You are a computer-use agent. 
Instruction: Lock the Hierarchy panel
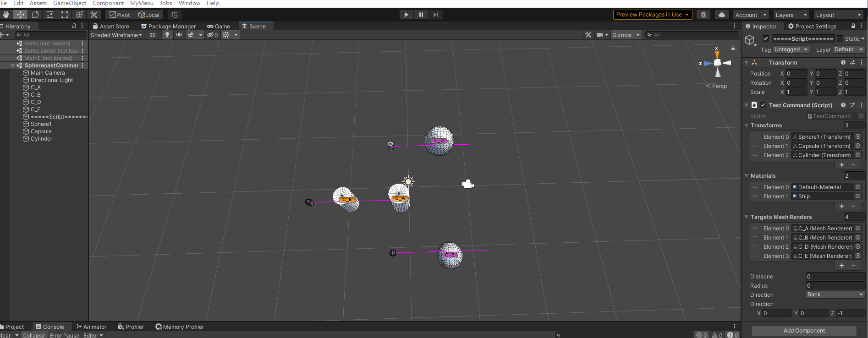74,26
